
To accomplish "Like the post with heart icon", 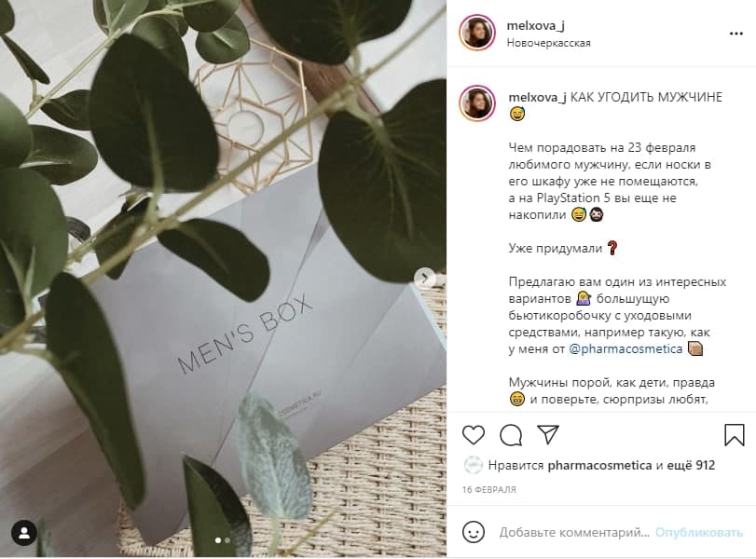I will tap(473, 435).
